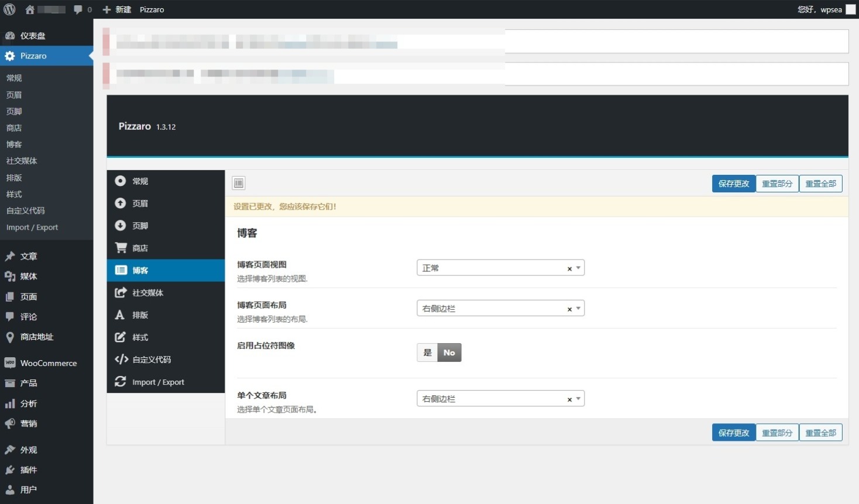Click the 插件 plugin icon
The width and height of the screenshot is (859, 504).
[10, 470]
